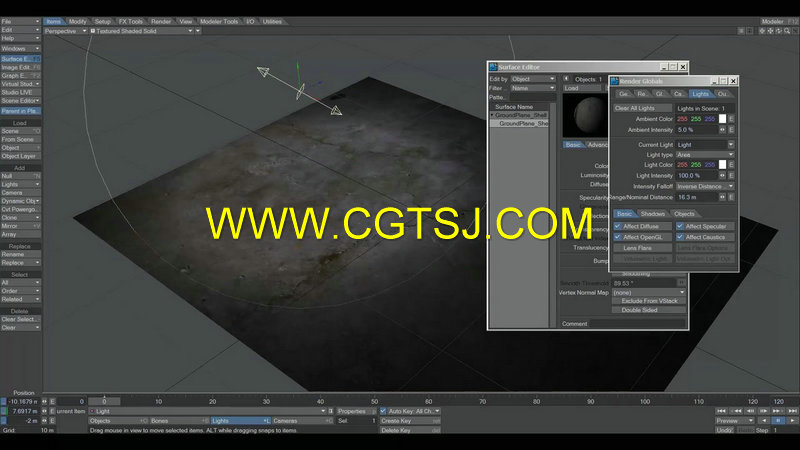Open the Render tab in the top menu
The image size is (800, 450).
(x=161, y=21)
